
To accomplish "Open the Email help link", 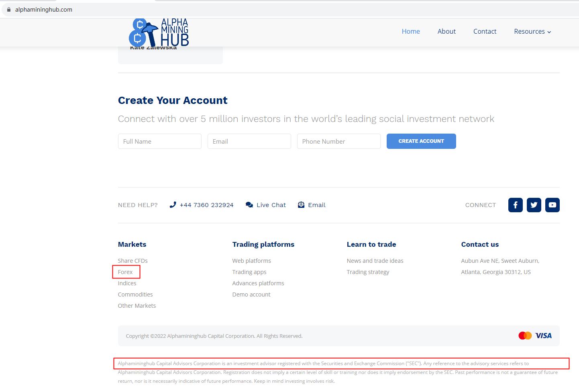I will pos(317,205).
